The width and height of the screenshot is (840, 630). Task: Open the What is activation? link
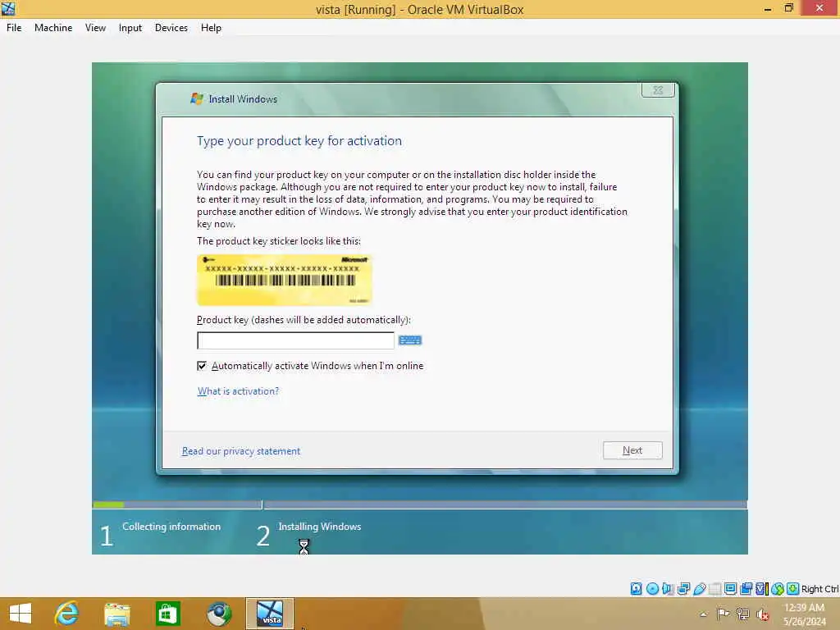click(x=239, y=391)
